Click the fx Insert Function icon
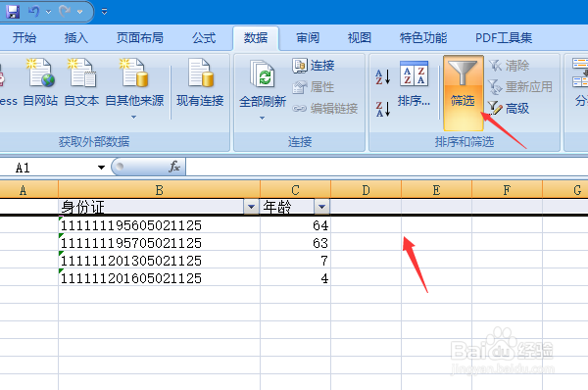The image size is (588, 390). click(x=174, y=167)
